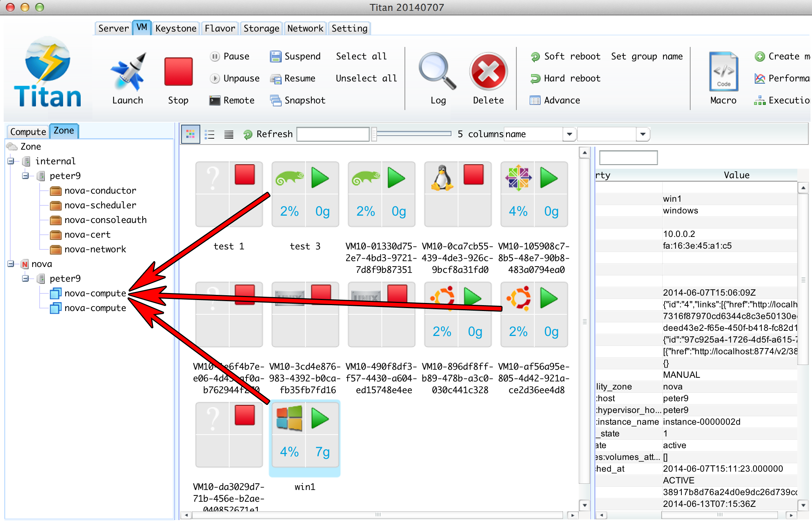The width and height of the screenshot is (812, 523).
Task: Perform a Hard reboot
Action: coord(566,78)
